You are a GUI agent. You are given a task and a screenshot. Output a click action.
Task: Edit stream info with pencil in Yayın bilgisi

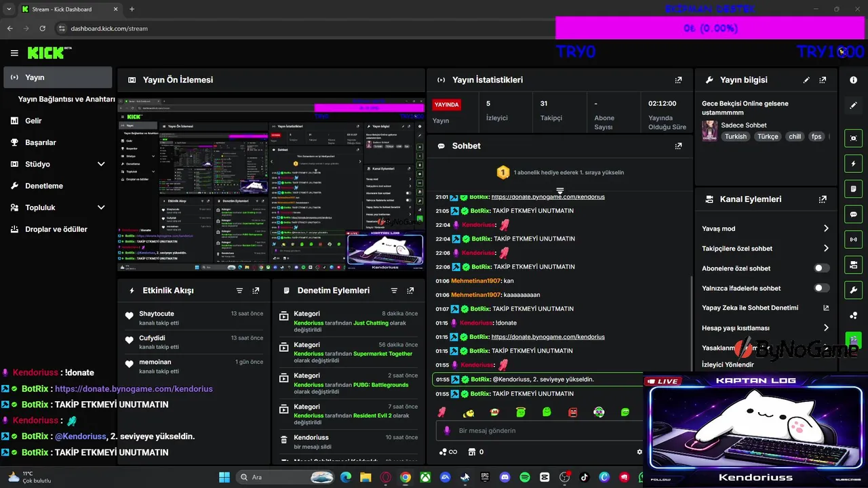pyautogui.click(x=806, y=80)
